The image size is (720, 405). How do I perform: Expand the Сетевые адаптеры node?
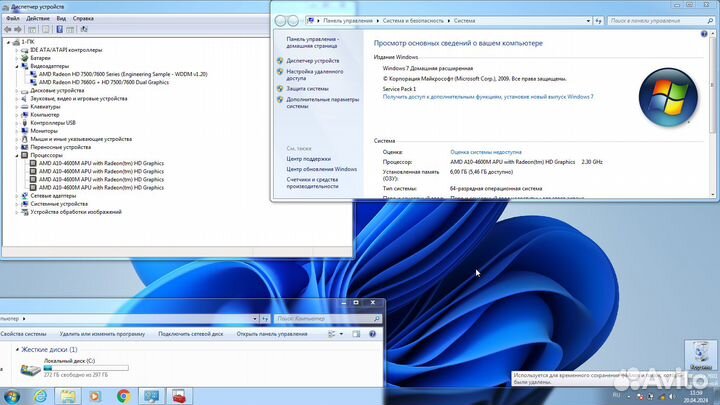19,196
